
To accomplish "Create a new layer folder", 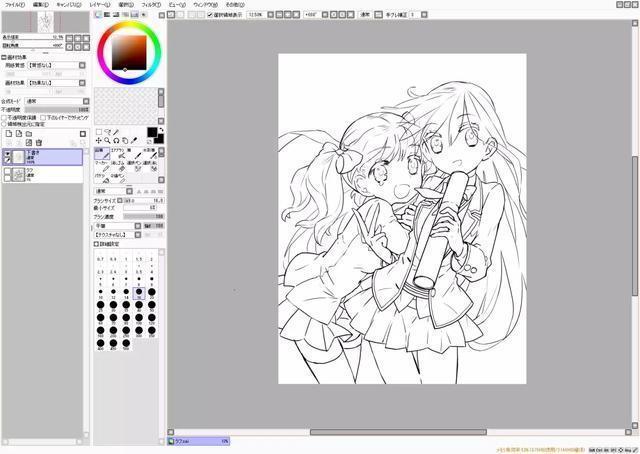I will pos(29,134).
